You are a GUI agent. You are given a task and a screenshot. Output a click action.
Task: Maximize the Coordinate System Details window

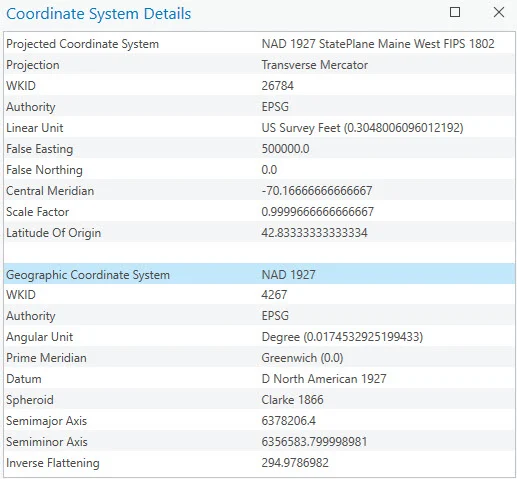455,12
